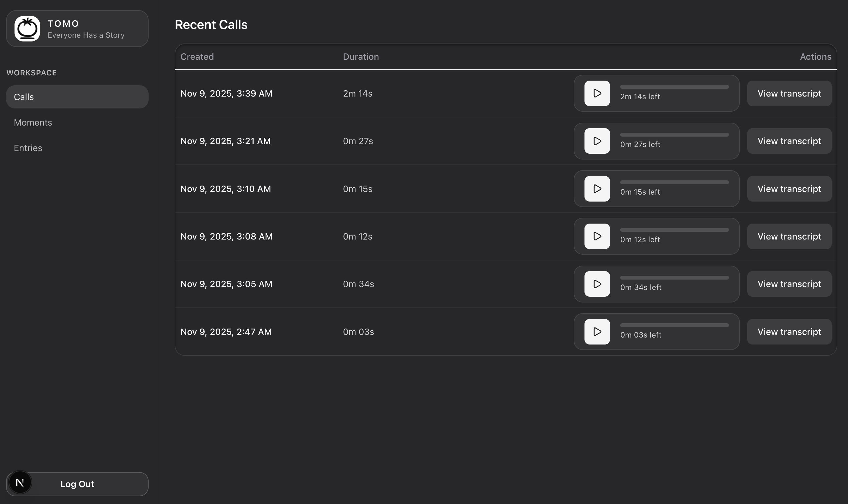Viewport: 848px width, 504px height.
Task: View transcript for 3:21 AM call
Action: pos(789,141)
